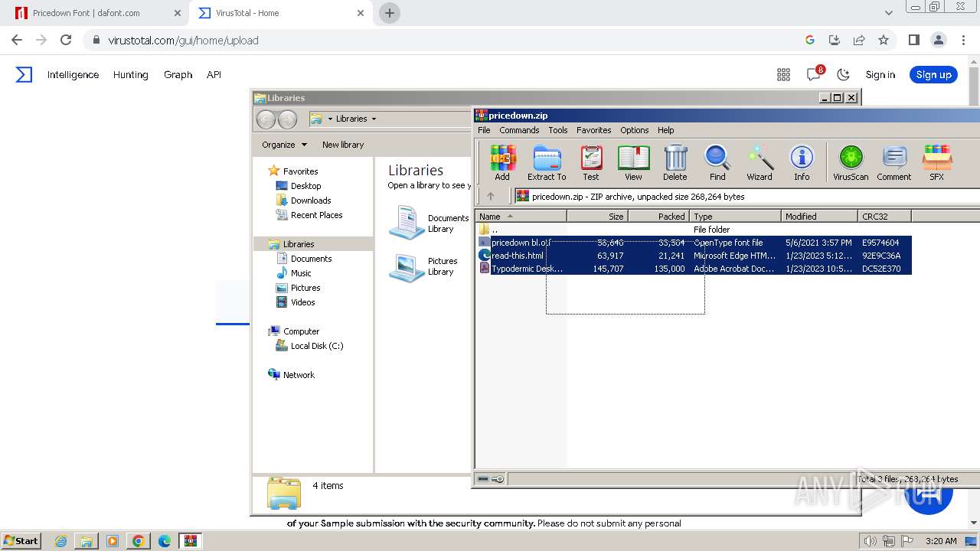Sort by the Modified column header
This screenshot has width=980, height=551.
tap(819, 217)
